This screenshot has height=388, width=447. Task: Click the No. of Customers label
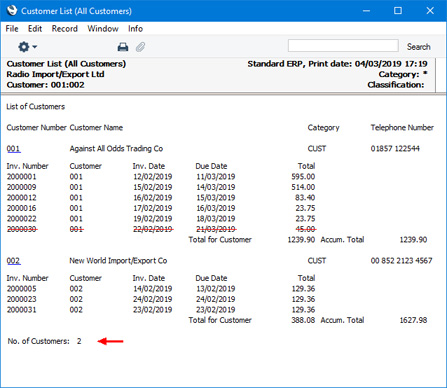point(38,341)
